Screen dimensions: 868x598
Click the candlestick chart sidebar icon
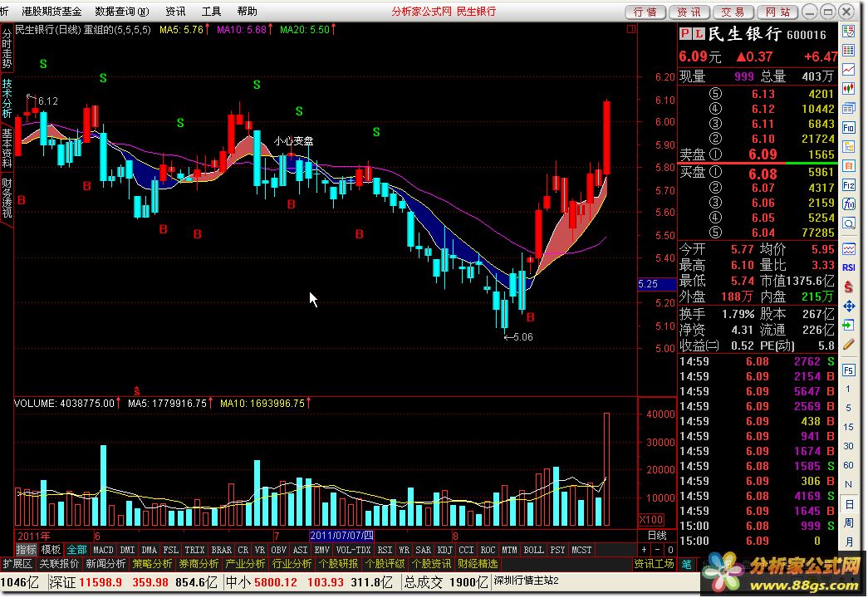coord(849,88)
